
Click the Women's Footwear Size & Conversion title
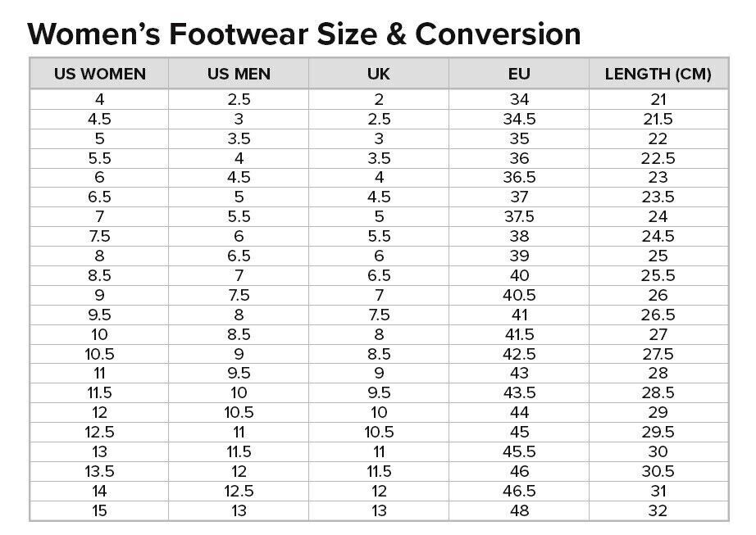point(304,34)
